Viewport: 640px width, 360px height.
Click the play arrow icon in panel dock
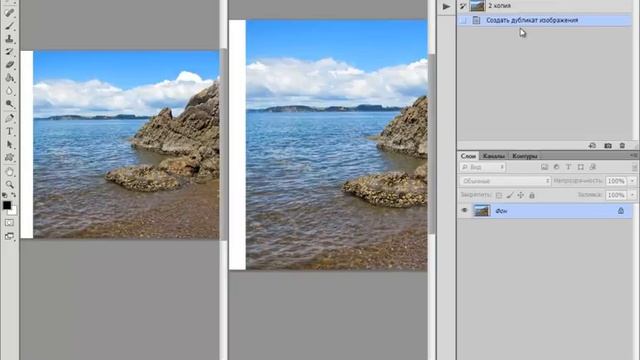(x=446, y=7)
